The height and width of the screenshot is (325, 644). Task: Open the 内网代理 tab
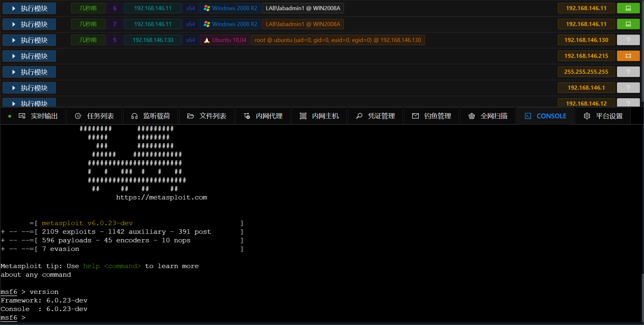click(x=263, y=116)
